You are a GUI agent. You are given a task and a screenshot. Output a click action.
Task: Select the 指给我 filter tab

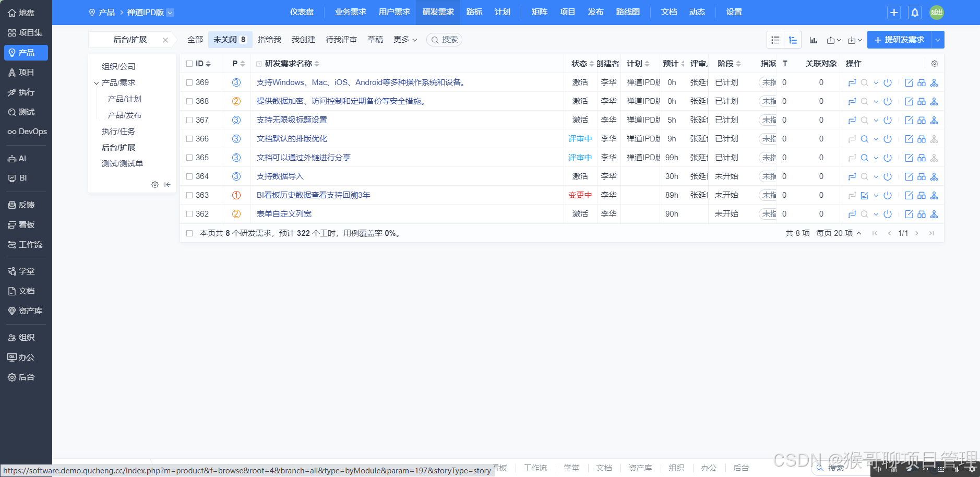tap(269, 40)
